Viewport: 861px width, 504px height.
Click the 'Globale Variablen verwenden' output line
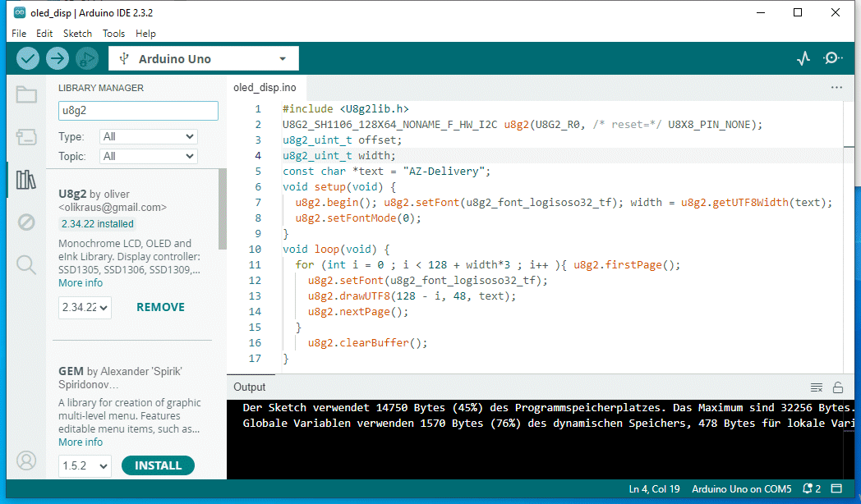coord(548,424)
